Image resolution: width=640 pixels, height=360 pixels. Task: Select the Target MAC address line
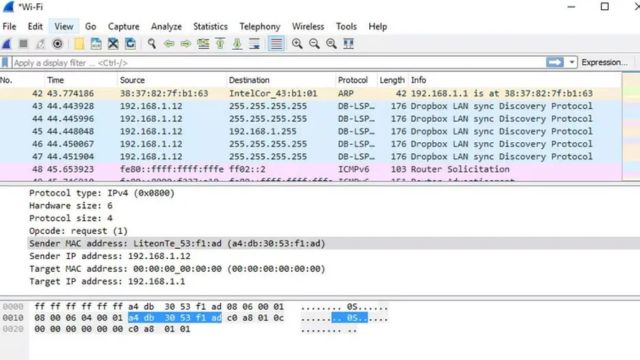click(x=177, y=269)
